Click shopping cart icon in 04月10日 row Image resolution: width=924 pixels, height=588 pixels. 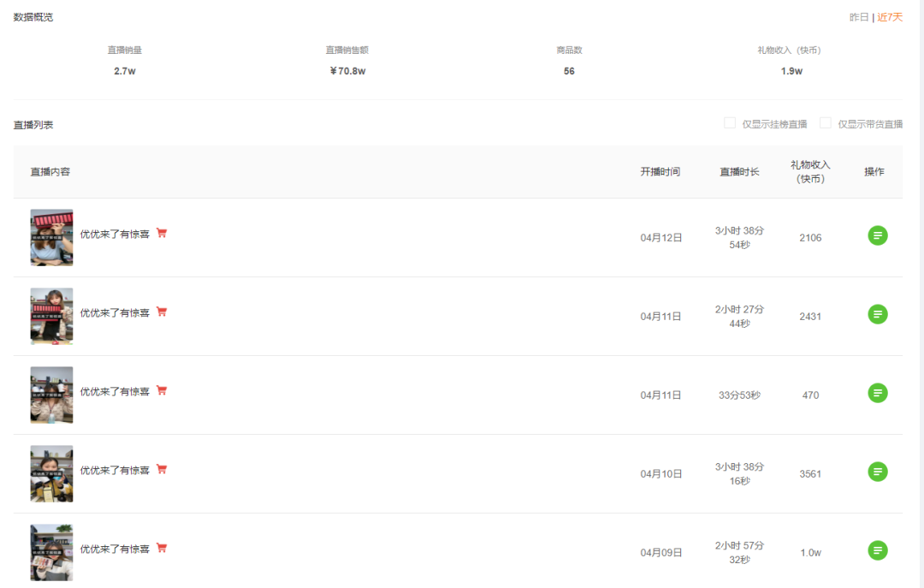click(x=162, y=469)
